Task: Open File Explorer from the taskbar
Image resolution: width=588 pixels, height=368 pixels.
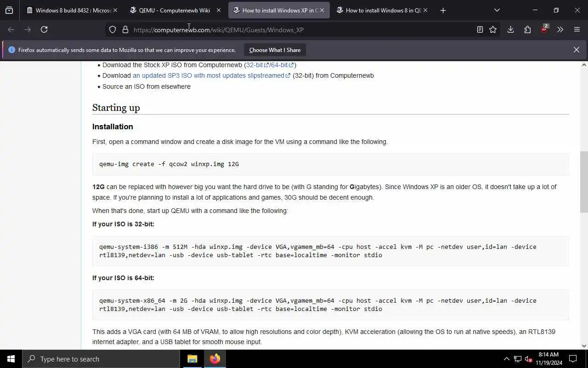Action: (192, 359)
